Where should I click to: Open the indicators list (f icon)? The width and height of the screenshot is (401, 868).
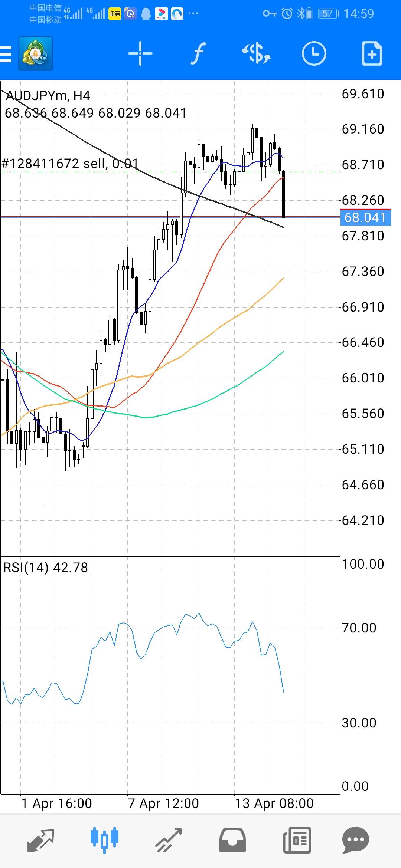(x=199, y=54)
